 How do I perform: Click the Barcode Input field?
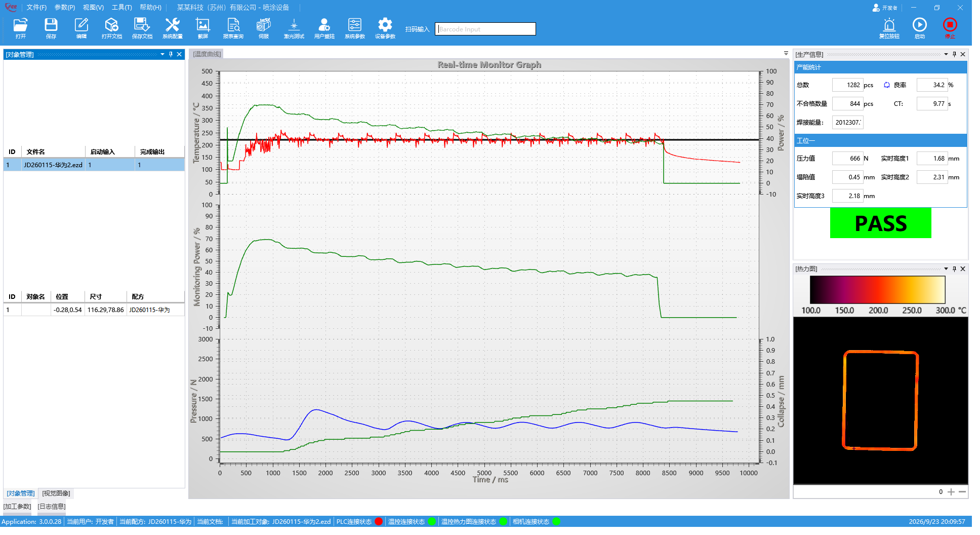click(x=485, y=29)
